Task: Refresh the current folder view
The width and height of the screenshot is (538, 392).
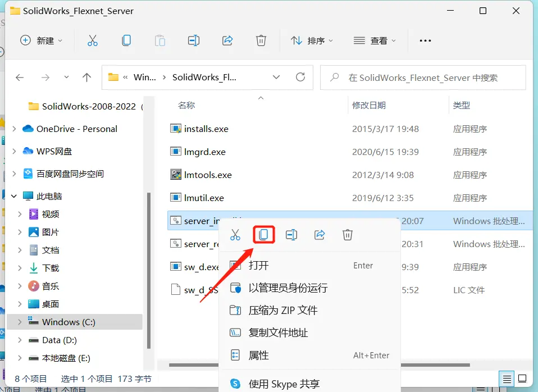Action: [x=300, y=77]
